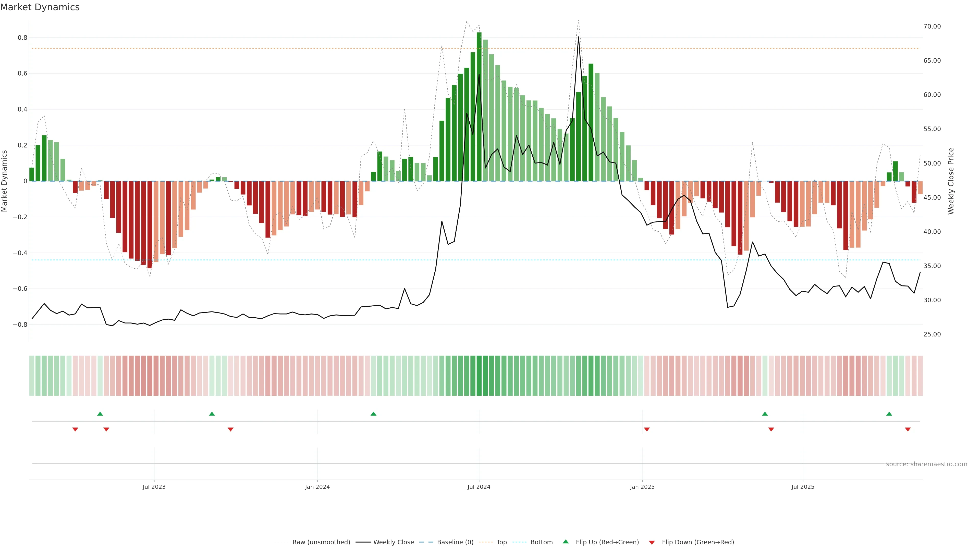Viewport: 980px width, 551px height.
Task: Click the first green flip-up marker on the timeline
Action: tap(100, 414)
